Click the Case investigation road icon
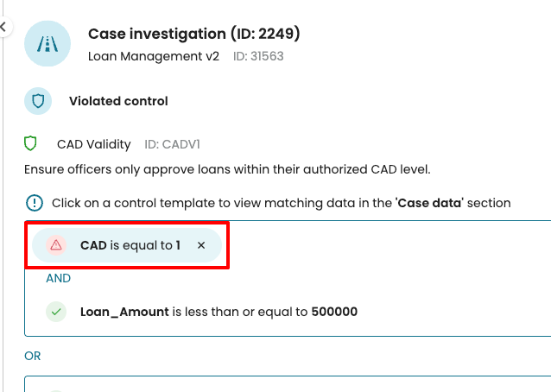Screen dimensions: 551x392 pyautogui.click(x=47, y=44)
